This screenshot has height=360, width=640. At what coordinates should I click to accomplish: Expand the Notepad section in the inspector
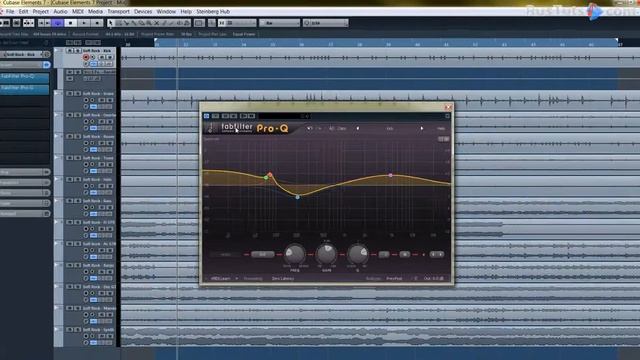[24, 213]
